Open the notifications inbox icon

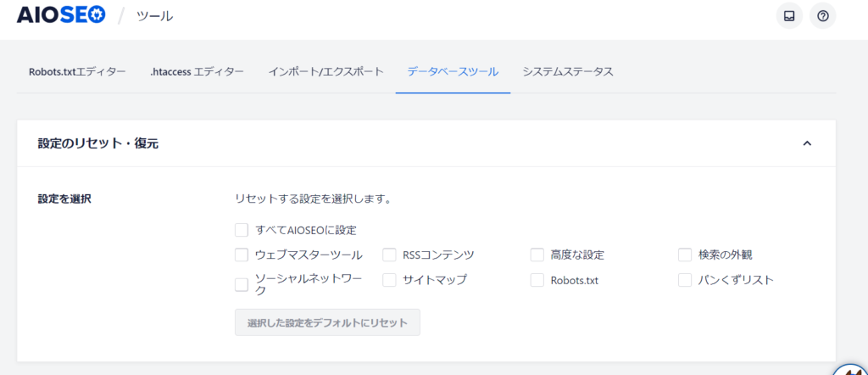tap(788, 16)
